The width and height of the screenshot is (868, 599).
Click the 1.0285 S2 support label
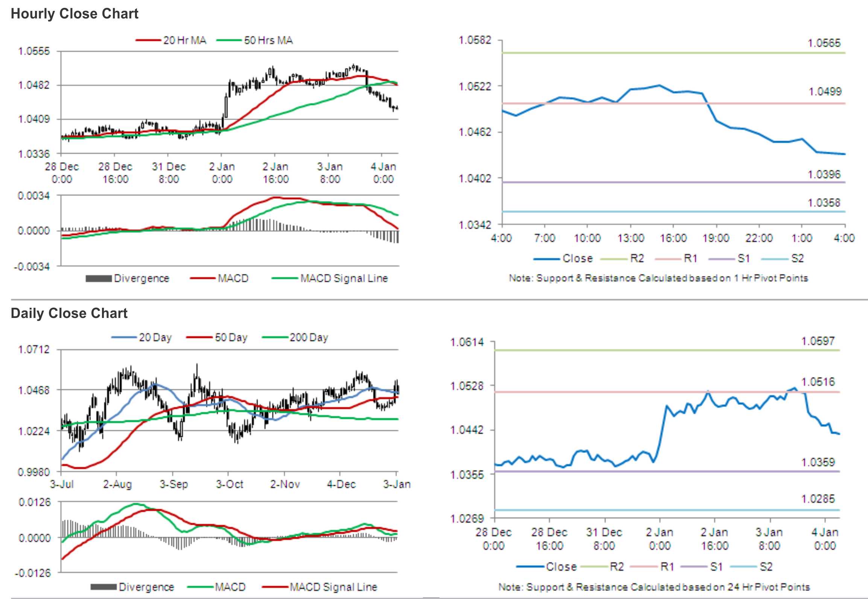pos(818,499)
